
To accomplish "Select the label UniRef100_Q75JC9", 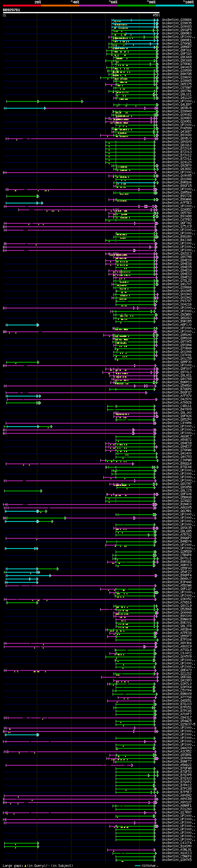I will [x=177, y=226].
